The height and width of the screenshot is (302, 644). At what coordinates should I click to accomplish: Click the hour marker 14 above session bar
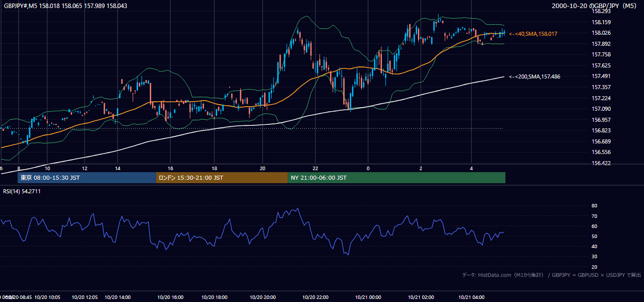pyautogui.click(x=117, y=168)
